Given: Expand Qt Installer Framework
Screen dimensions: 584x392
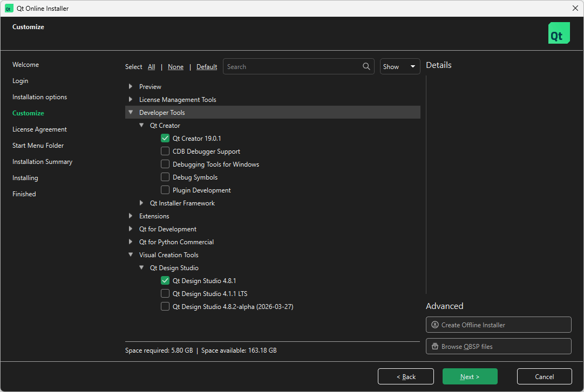Looking at the screenshot, I should [141, 203].
